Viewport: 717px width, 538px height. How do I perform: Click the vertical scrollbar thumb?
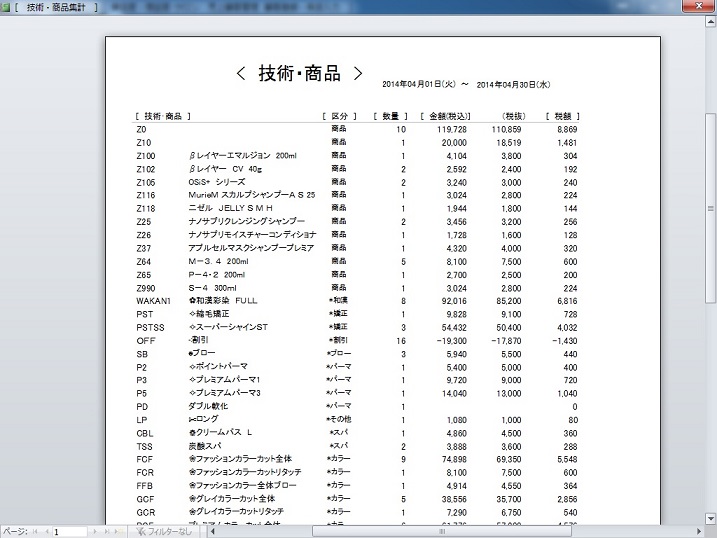pyautogui.click(x=711, y=208)
